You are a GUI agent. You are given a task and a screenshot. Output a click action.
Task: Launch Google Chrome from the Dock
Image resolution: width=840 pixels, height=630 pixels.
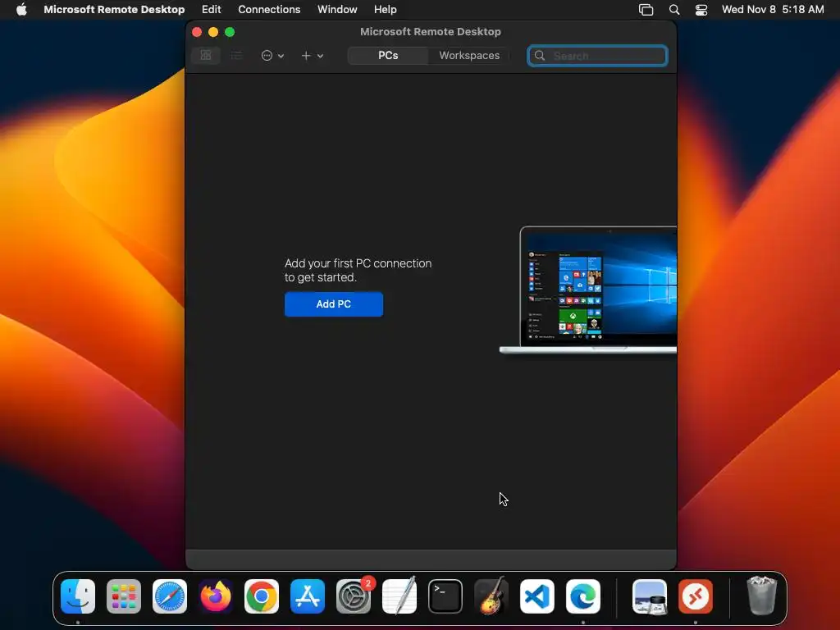(262, 596)
